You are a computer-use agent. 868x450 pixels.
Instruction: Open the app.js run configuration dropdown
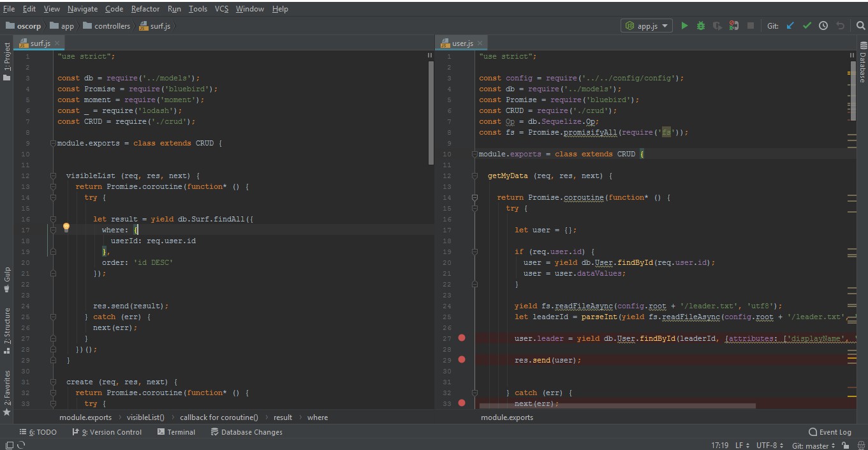[x=647, y=26]
